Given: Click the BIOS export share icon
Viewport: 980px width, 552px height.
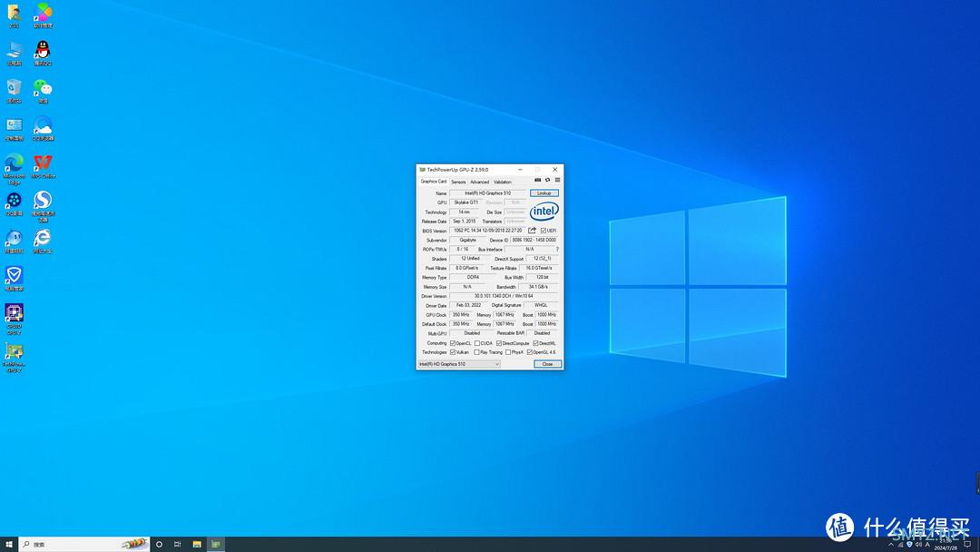Looking at the screenshot, I should click(x=532, y=231).
